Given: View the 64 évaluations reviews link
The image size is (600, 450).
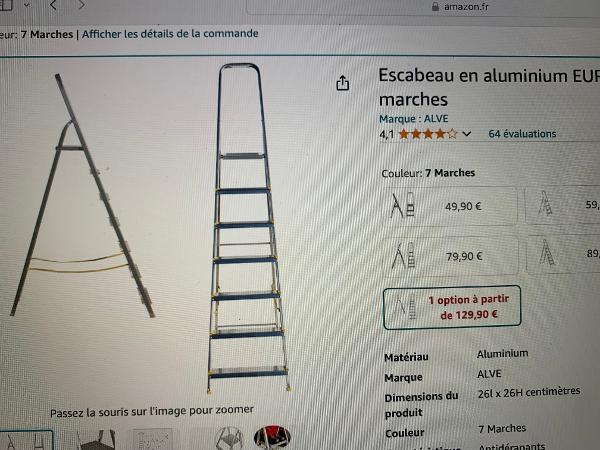Looking at the screenshot, I should click(522, 134).
